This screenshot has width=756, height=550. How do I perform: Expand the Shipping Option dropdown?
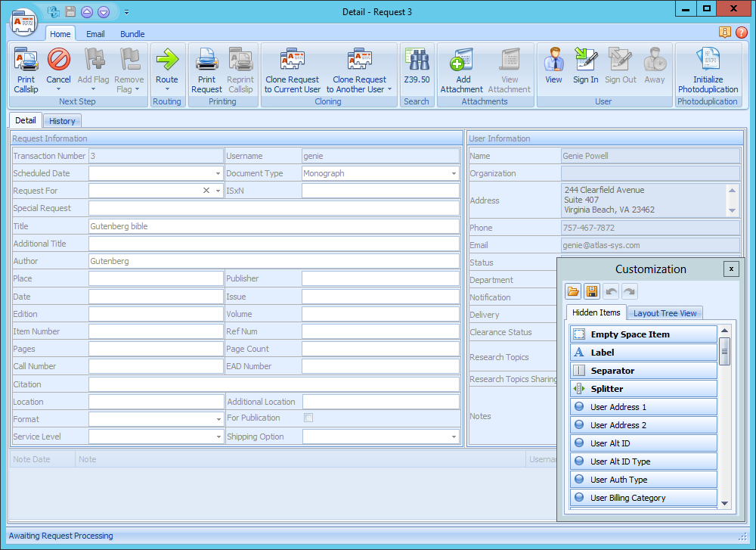pos(454,437)
